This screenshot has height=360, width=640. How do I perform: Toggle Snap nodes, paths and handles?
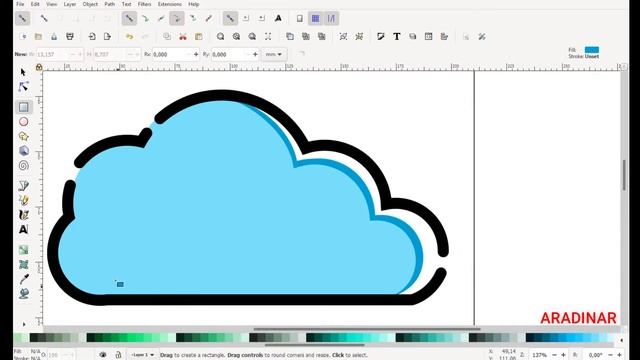click(x=129, y=18)
